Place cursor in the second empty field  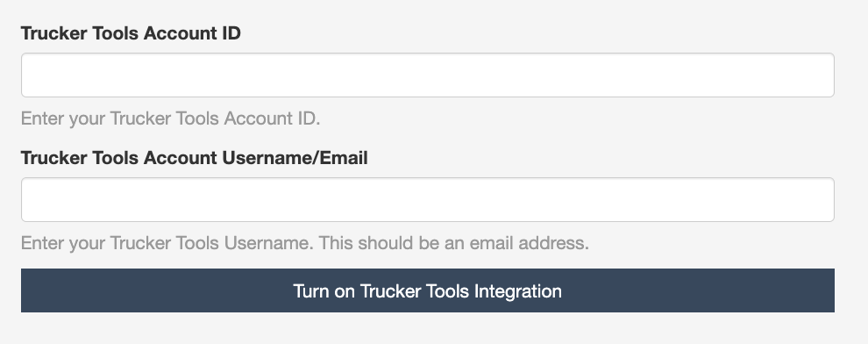[x=427, y=200]
